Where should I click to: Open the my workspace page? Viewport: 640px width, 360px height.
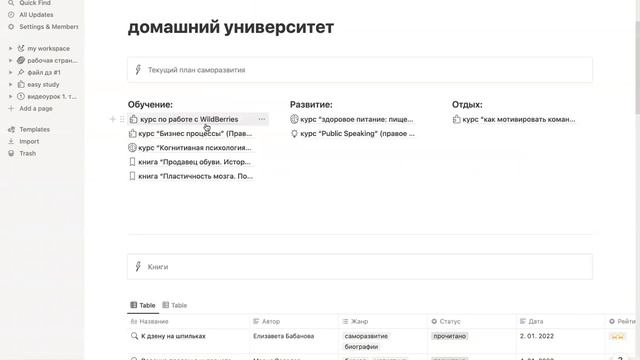pos(48,48)
